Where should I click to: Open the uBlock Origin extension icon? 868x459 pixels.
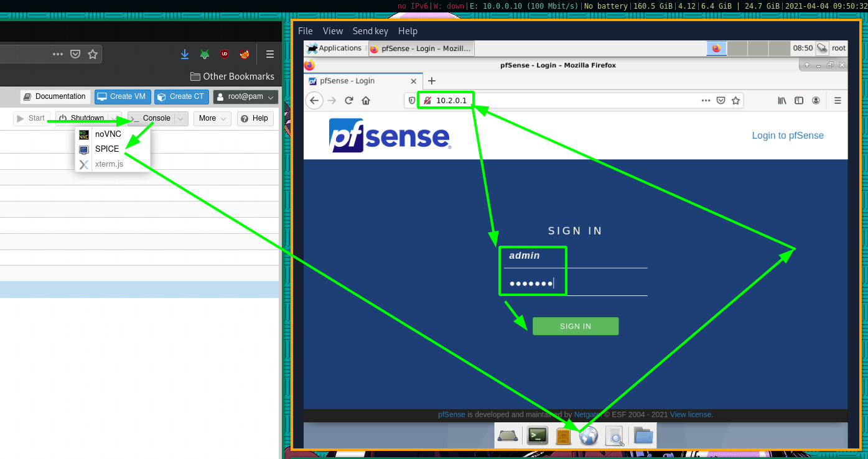(x=225, y=54)
